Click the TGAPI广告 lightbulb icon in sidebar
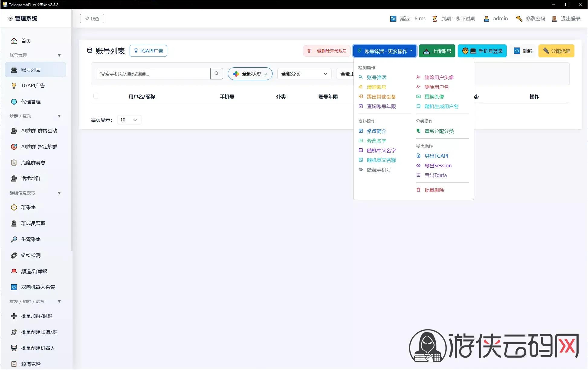This screenshot has width=588, height=370. tap(14, 85)
